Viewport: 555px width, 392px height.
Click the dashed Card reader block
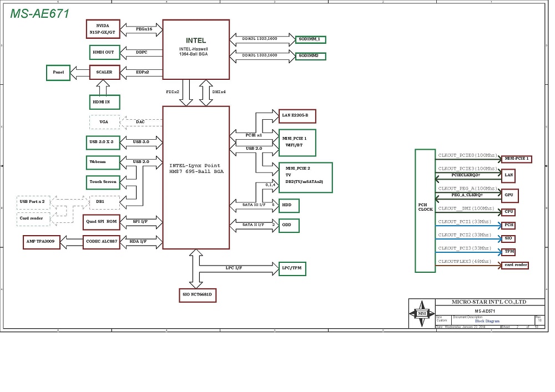[x=33, y=219]
